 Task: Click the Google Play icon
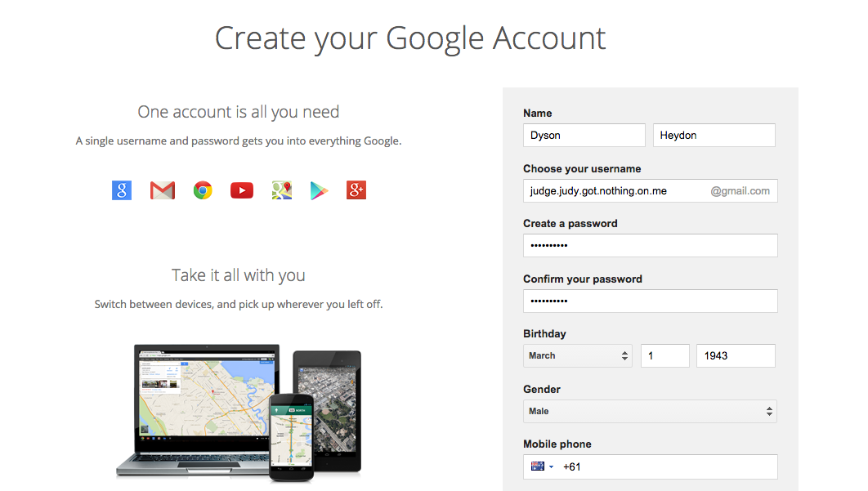coord(319,190)
